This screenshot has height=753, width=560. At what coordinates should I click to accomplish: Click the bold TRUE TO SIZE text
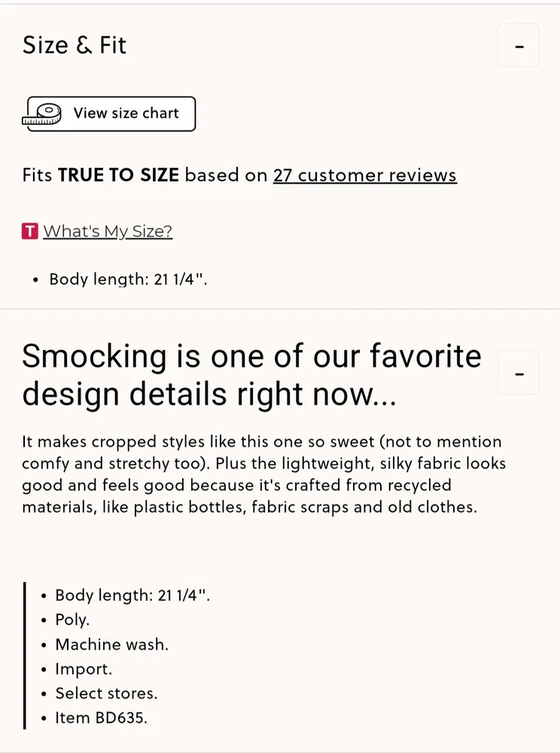(118, 175)
